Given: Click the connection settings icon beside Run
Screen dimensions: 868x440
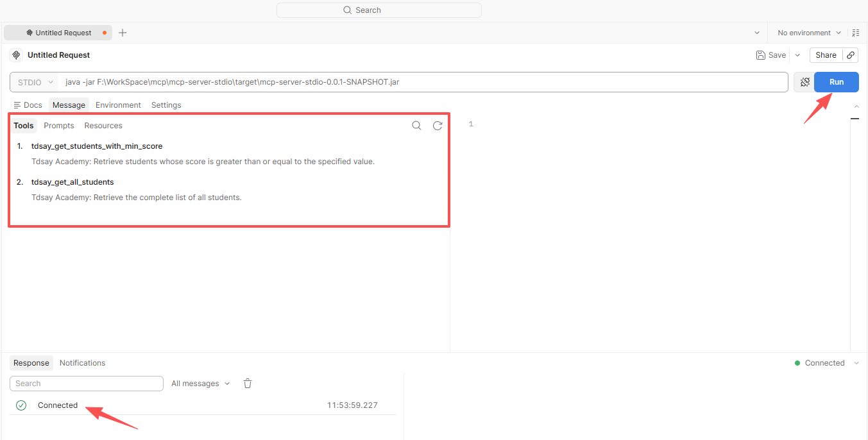Looking at the screenshot, I should (804, 82).
